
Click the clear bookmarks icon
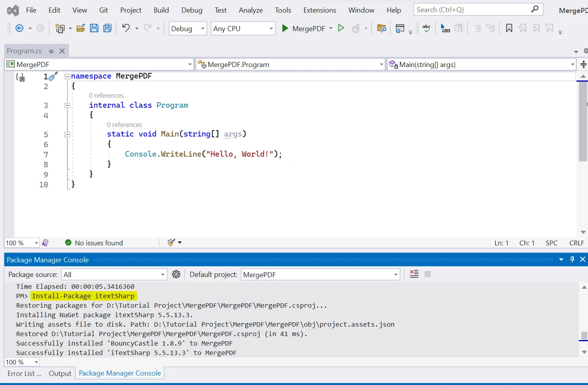(549, 28)
